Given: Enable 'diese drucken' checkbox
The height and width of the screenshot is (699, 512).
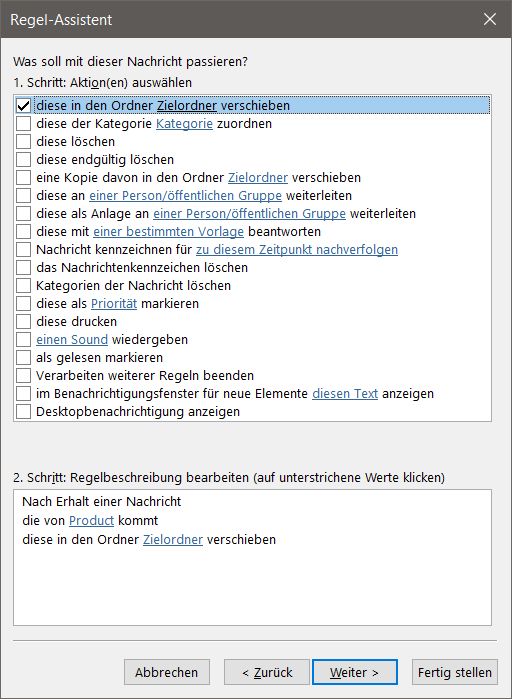Looking at the screenshot, I should [23, 321].
